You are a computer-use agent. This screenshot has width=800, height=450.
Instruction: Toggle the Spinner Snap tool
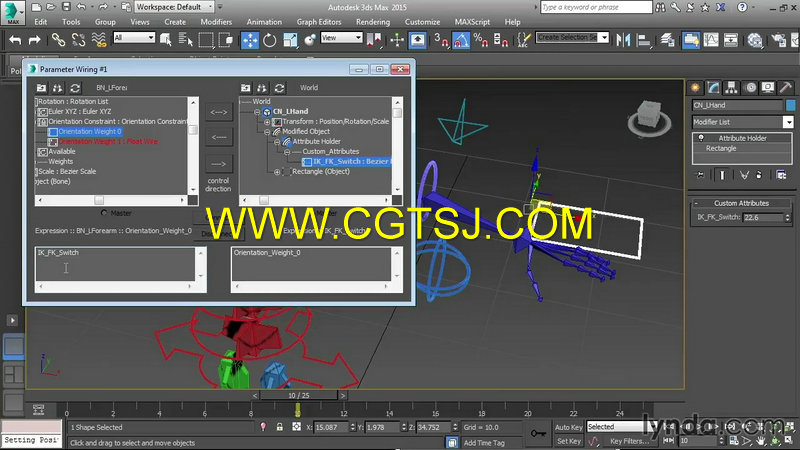click(x=501, y=40)
